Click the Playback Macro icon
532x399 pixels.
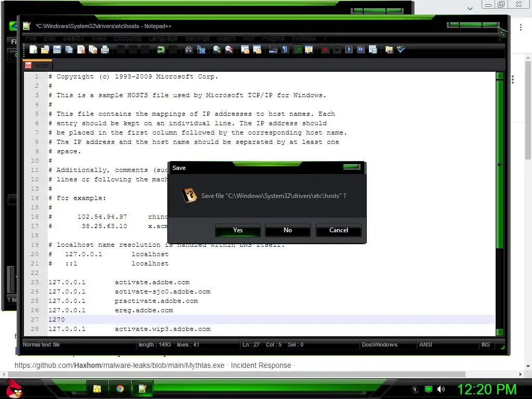[x=349, y=49]
